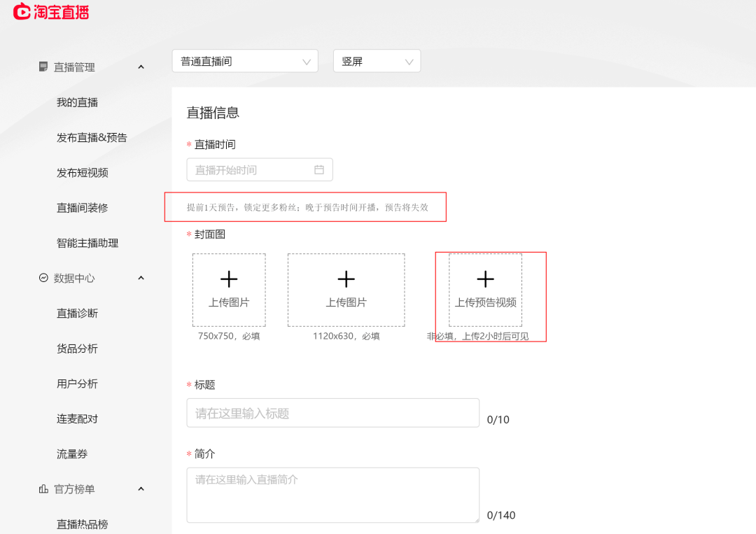Click the 0/10 title character counter
The width and height of the screenshot is (756, 534).
[498, 420]
